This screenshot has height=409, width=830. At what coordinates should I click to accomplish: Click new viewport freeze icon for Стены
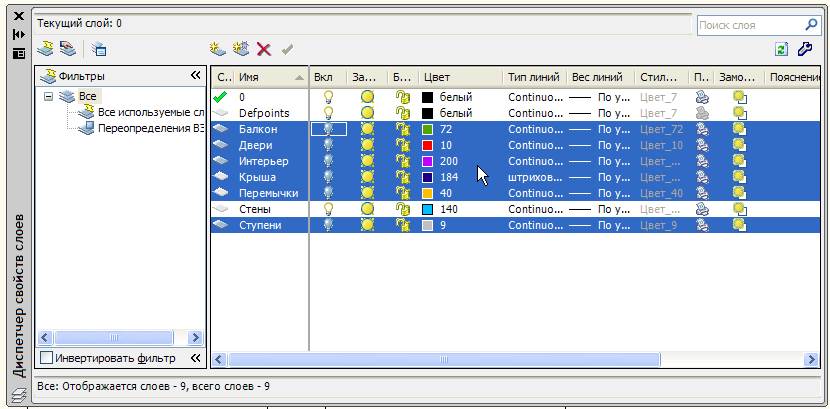pyautogui.click(x=739, y=210)
